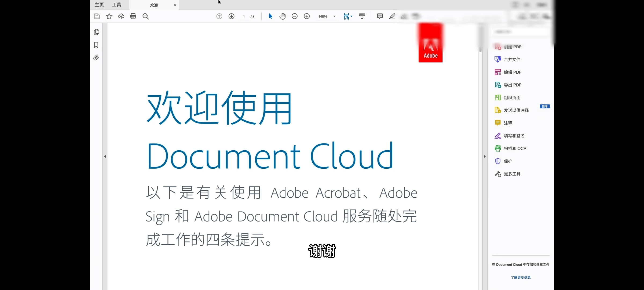Collapse the right tools pane arrow
Viewport: 644px width, 290px height.
485,156
